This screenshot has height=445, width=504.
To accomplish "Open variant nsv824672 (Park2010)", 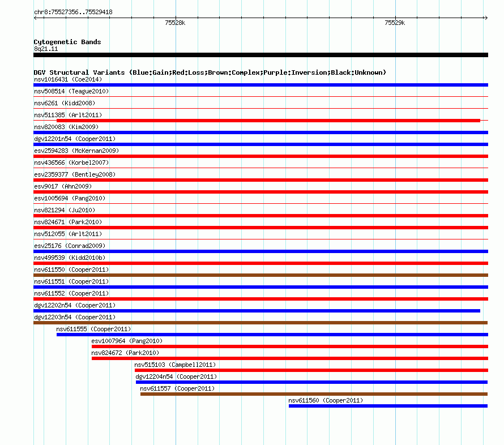I will tap(125, 353).
